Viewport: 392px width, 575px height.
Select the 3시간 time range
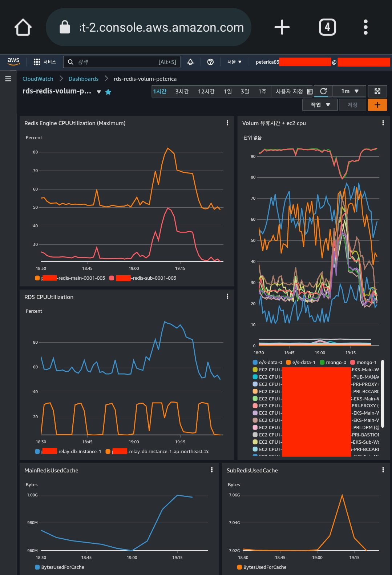point(182,91)
